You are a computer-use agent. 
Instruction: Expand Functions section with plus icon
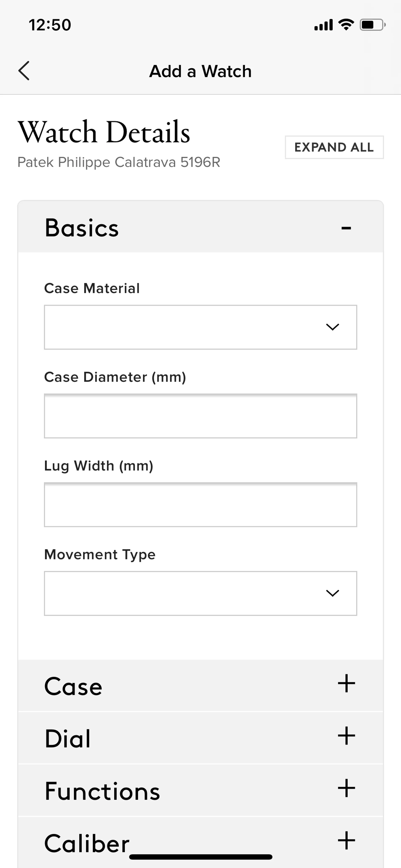346,788
